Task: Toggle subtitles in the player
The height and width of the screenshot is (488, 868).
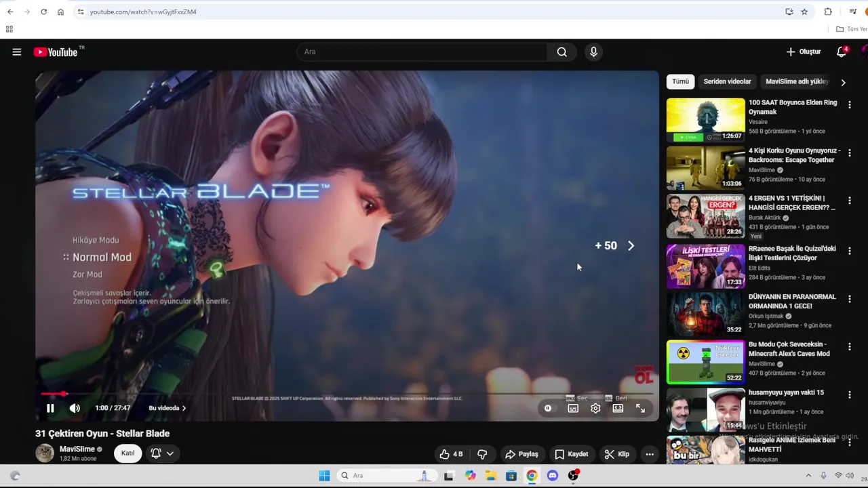Action: click(573, 408)
